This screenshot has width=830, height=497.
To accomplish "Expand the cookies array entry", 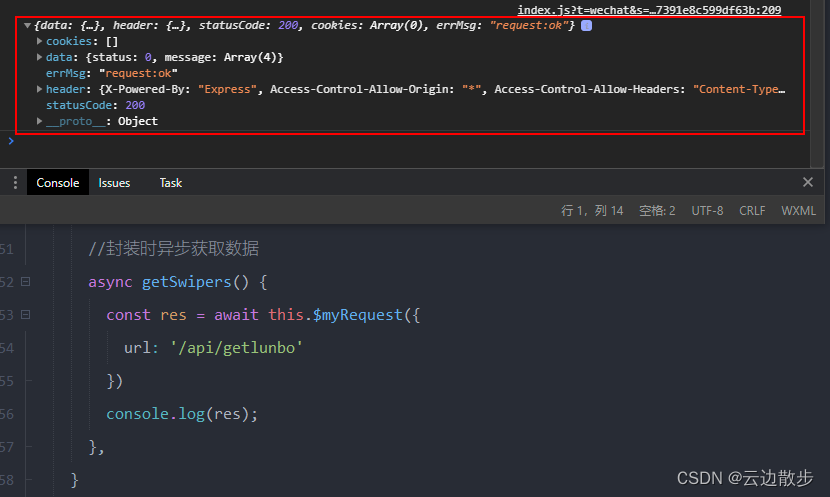I will 39,41.
